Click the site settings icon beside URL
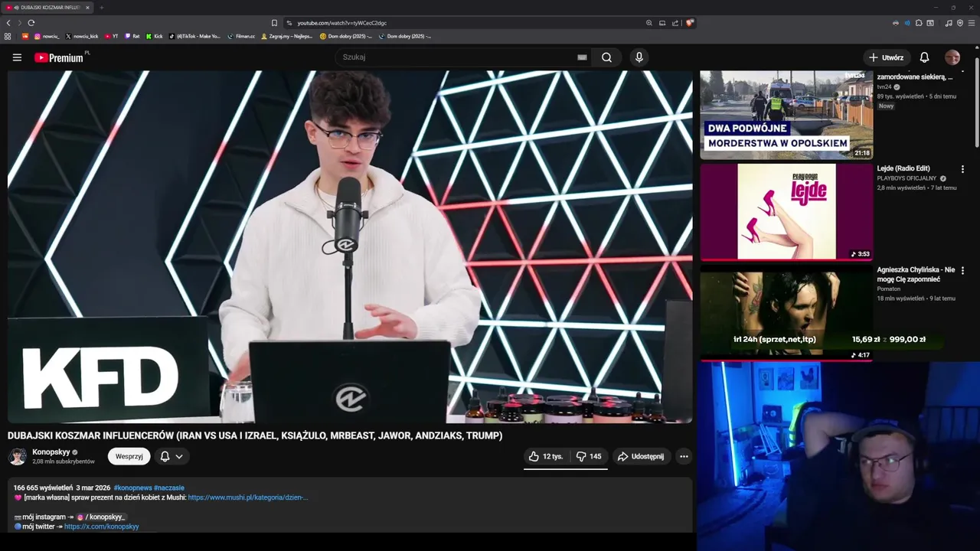Screen dimensions: 980x551 (x=289, y=23)
